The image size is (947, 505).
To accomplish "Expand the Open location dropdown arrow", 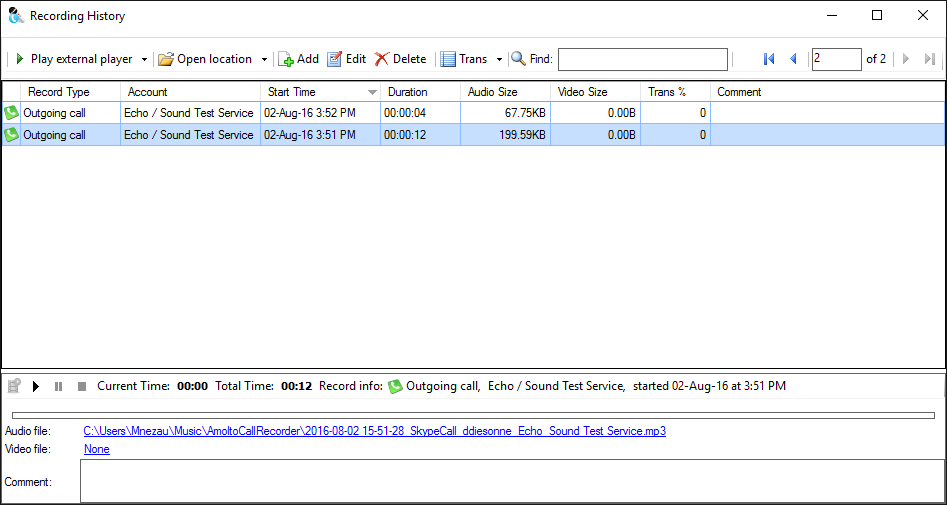I will point(265,59).
